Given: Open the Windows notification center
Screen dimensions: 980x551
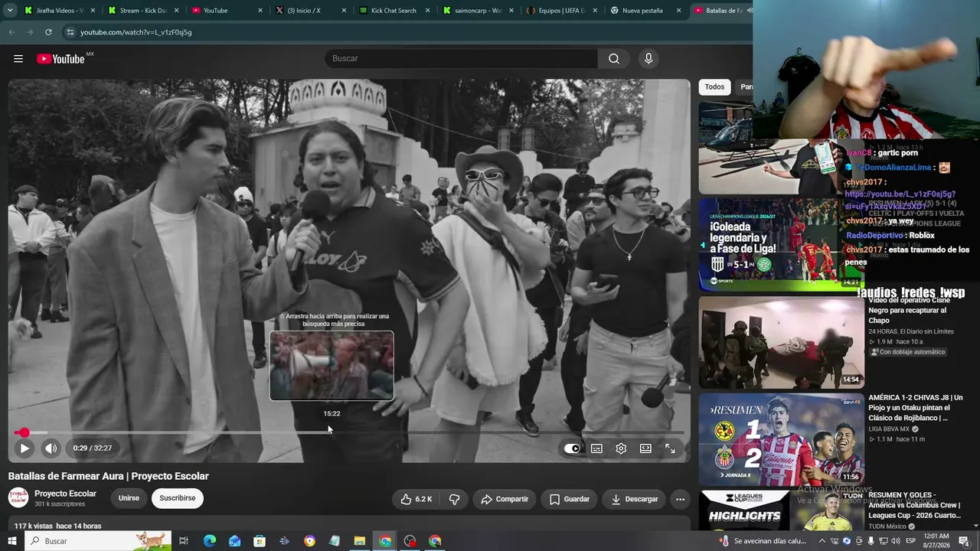Looking at the screenshot, I should (x=965, y=541).
